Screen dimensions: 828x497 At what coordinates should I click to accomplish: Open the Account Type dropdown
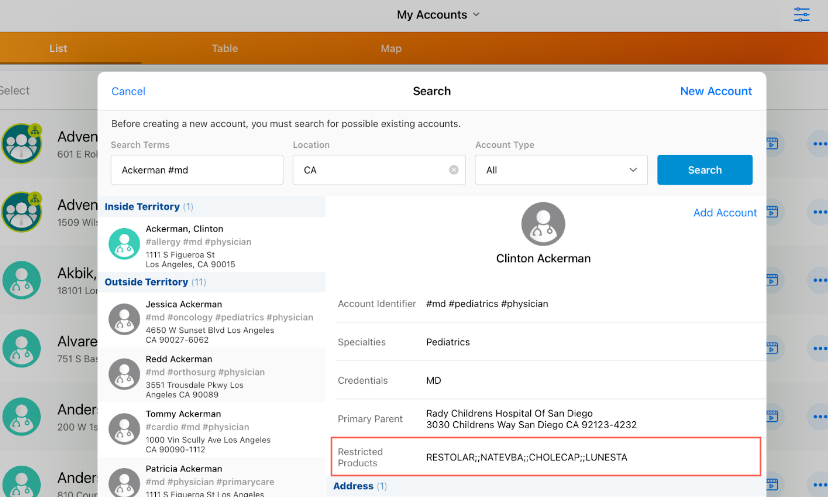561,170
